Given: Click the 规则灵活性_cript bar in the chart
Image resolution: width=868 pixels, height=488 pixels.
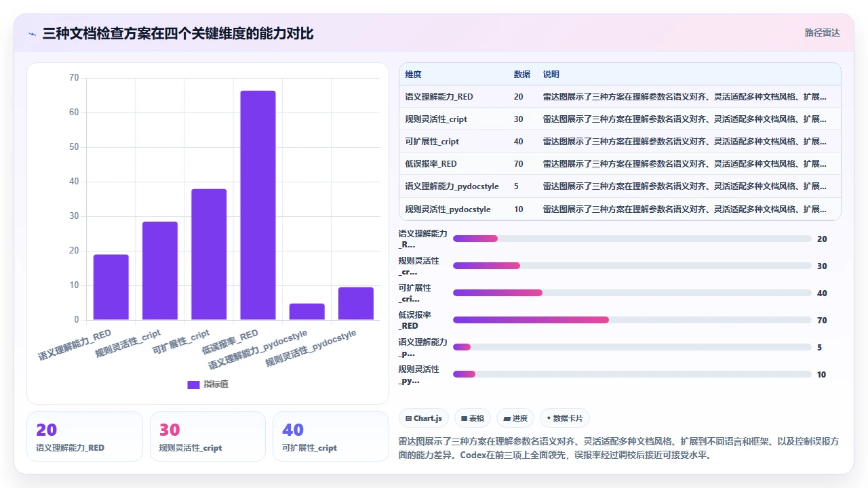Looking at the screenshot, I should (160, 271).
